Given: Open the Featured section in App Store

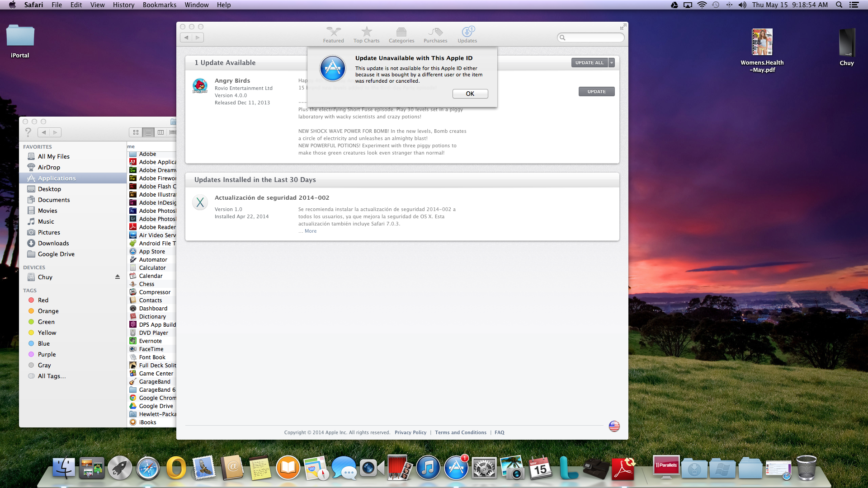Looking at the screenshot, I should tap(333, 34).
